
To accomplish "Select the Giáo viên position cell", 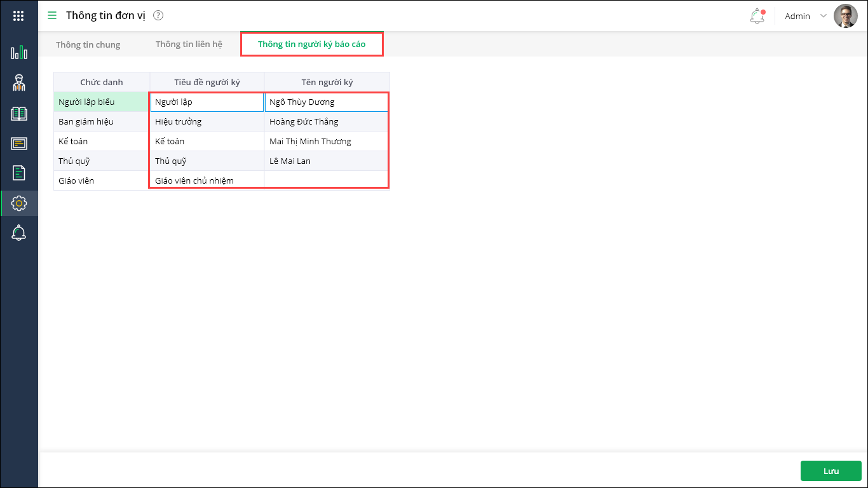I will pyautogui.click(x=102, y=180).
